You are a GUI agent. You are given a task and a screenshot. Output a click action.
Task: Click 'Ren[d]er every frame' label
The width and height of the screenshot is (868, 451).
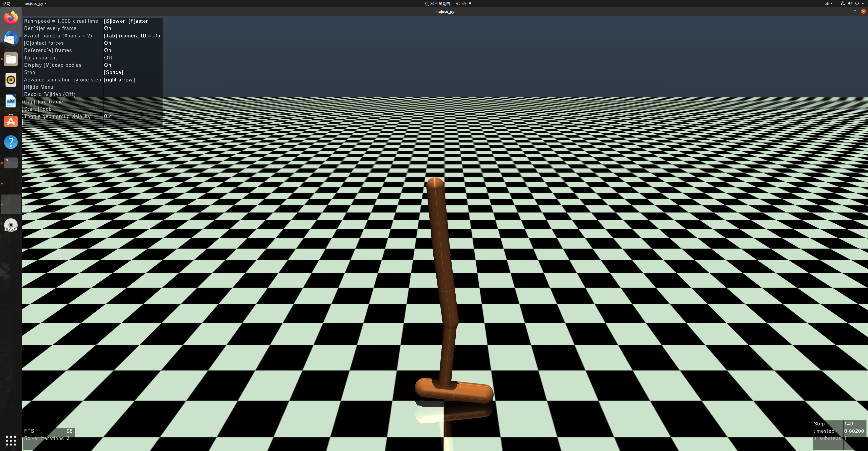click(x=50, y=28)
